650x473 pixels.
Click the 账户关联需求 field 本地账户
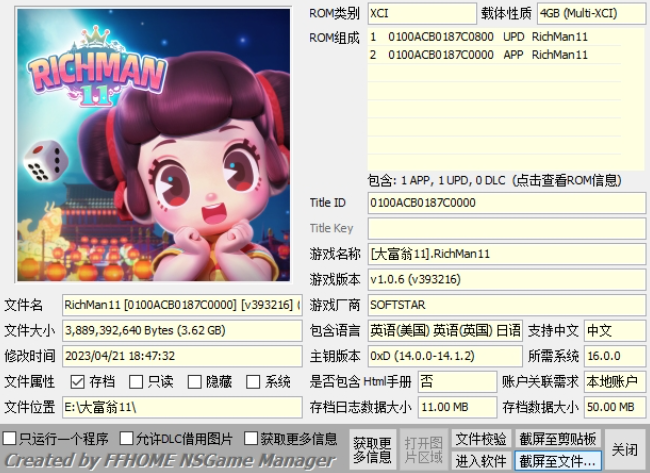tap(615, 382)
